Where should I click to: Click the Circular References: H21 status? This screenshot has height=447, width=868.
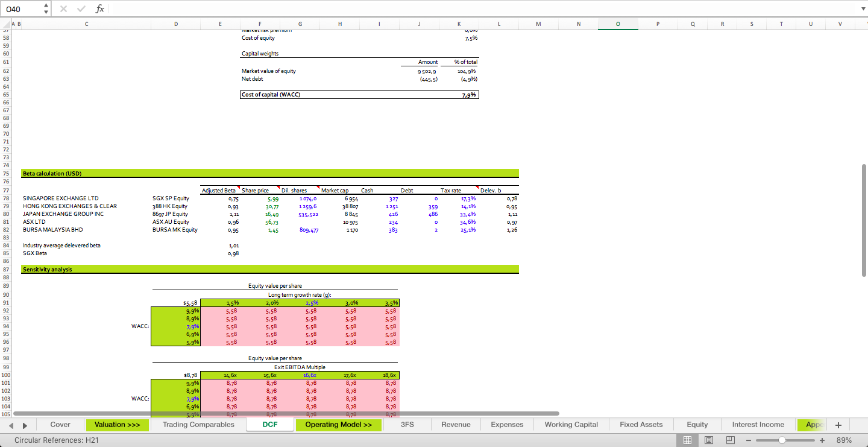[57, 440]
